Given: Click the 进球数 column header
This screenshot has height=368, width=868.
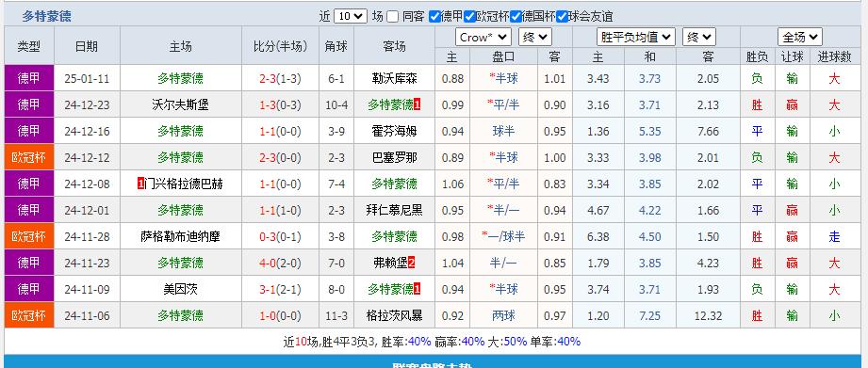Looking at the screenshot, I should point(835,56).
